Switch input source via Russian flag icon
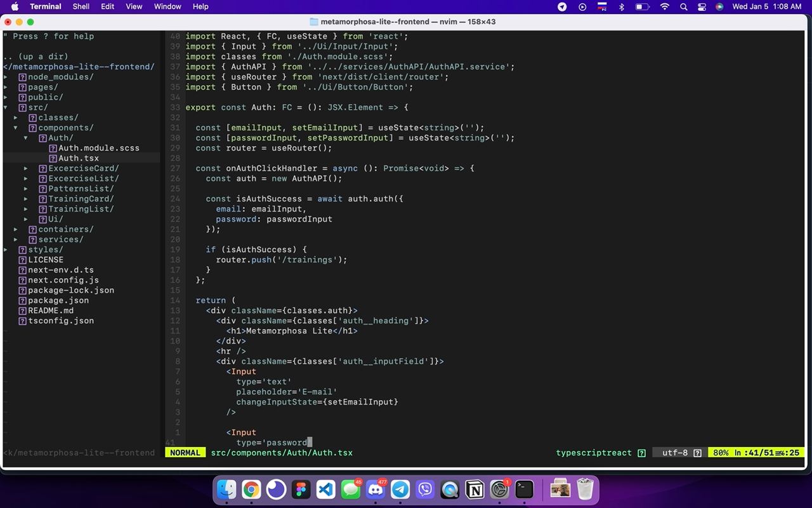 coord(603,6)
